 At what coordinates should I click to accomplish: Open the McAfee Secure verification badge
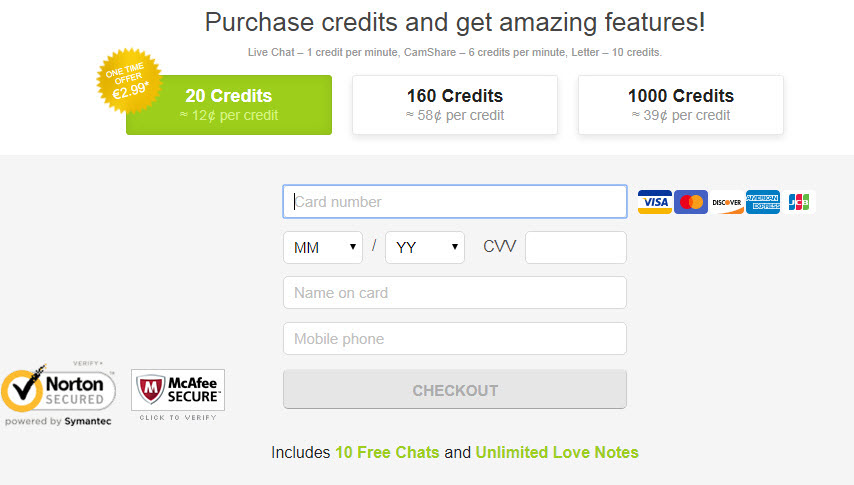[178, 395]
